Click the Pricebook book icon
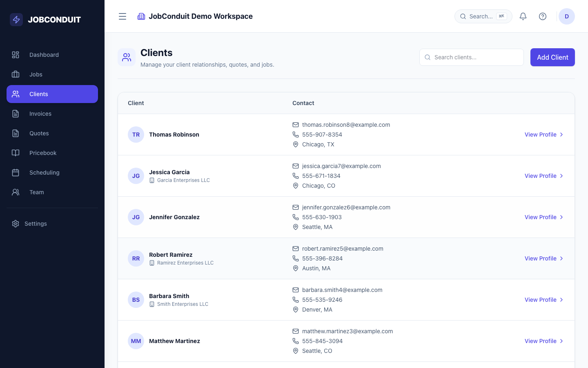Viewport: 588px width, 368px height. click(x=16, y=153)
